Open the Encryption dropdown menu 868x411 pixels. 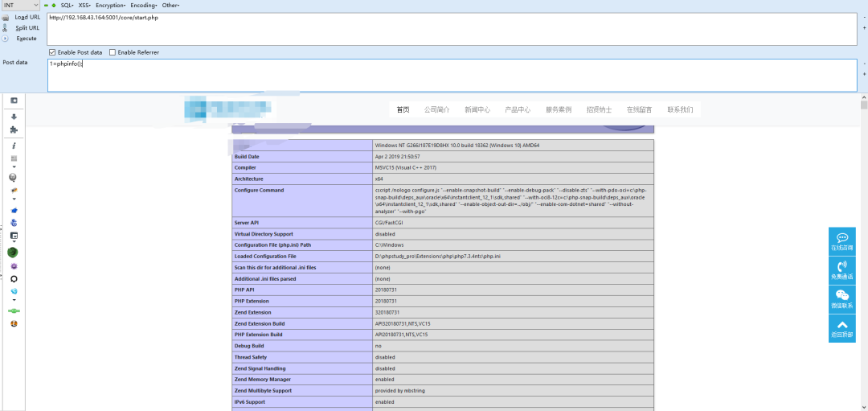[x=110, y=5]
